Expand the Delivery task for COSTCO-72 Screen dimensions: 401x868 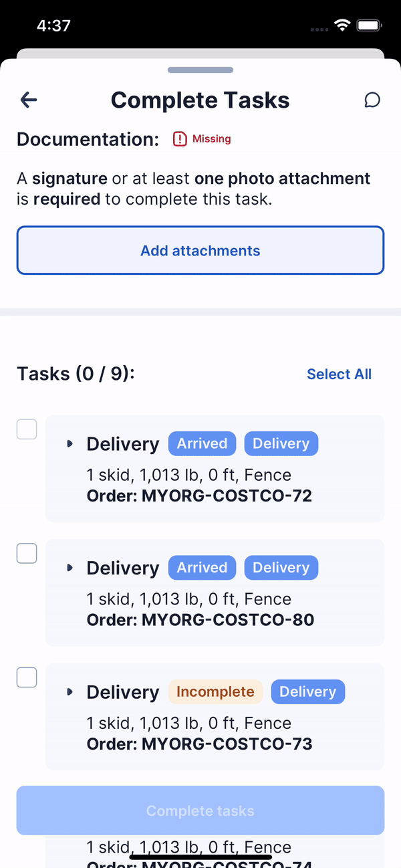(70, 444)
